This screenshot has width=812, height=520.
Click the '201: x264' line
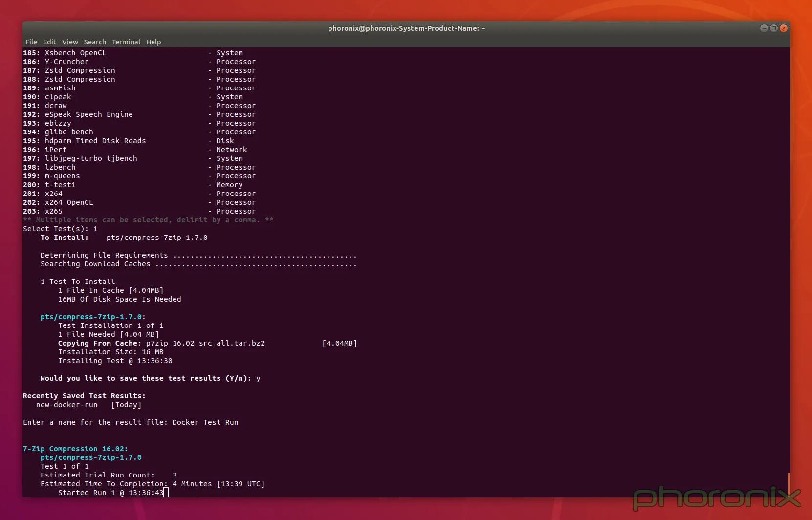(139, 194)
